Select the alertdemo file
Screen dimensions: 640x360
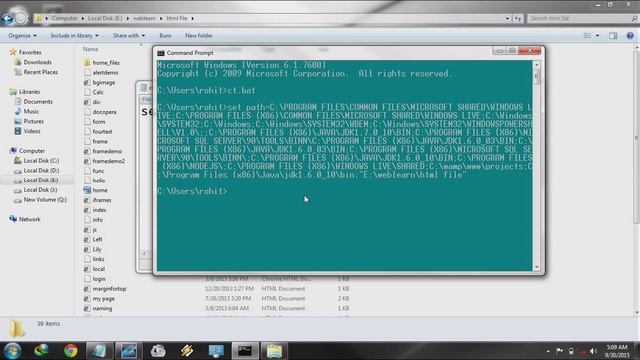105,72
